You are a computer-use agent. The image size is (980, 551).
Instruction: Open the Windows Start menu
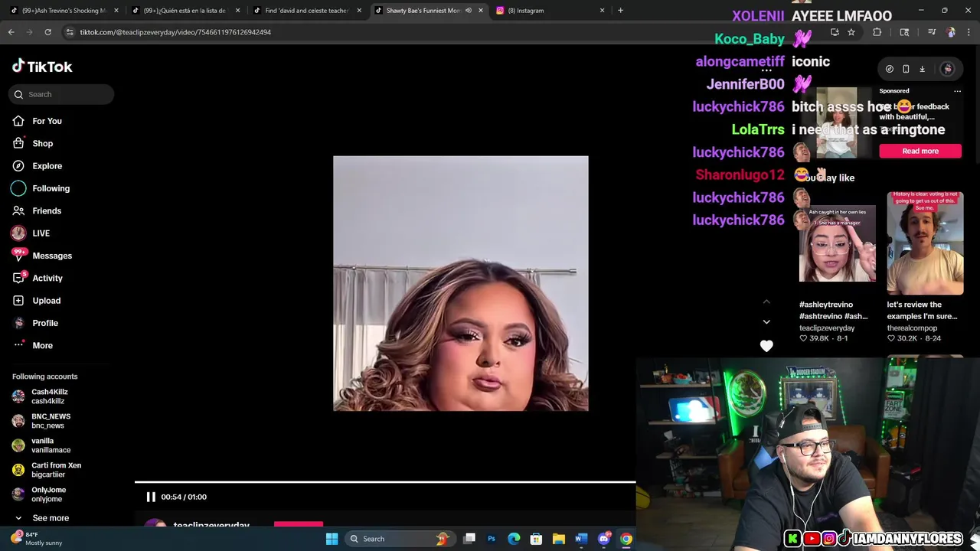coord(332,539)
